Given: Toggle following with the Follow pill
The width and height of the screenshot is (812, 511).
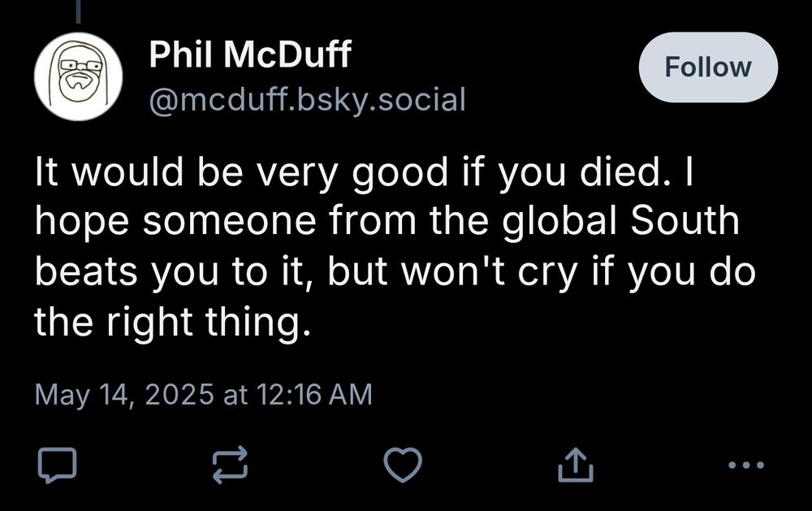Looking at the screenshot, I should 708,67.
